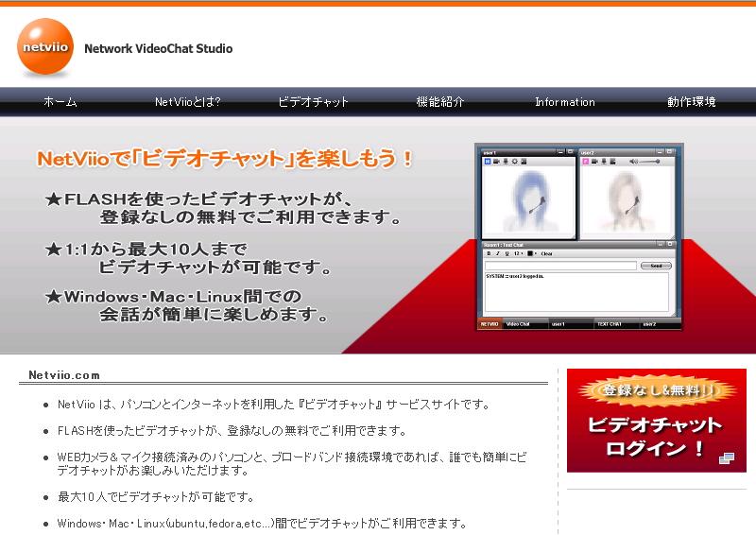Go to the ビデオチャット navigation item
Screen dimensions: 756x535
[313, 102]
